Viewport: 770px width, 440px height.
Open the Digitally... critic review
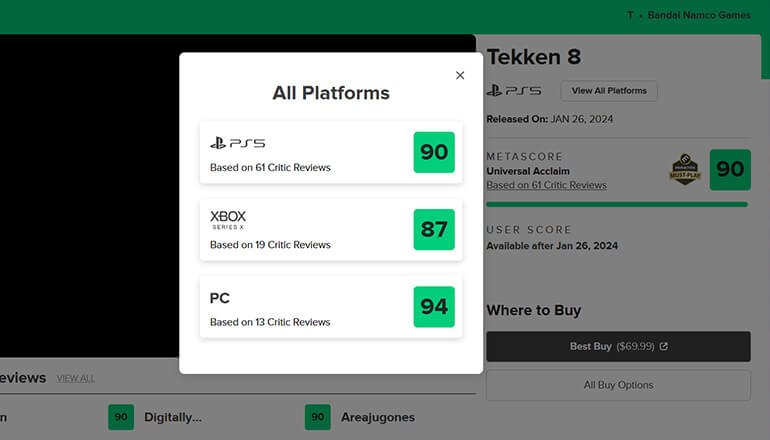[173, 417]
